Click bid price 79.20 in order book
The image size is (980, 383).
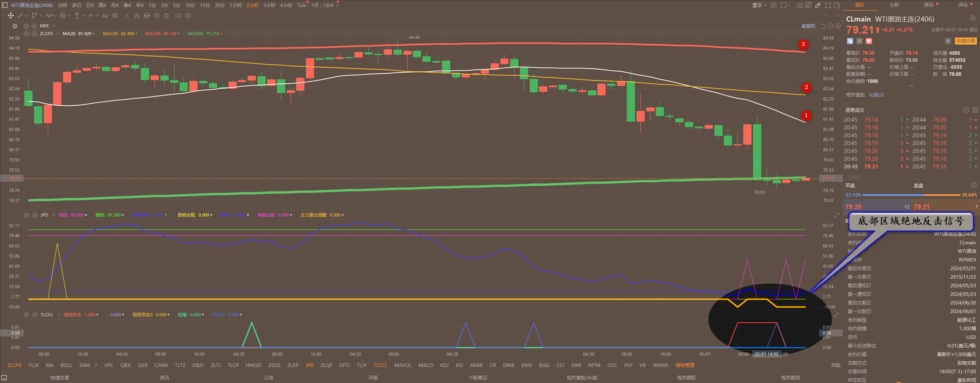[x=853, y=207]
